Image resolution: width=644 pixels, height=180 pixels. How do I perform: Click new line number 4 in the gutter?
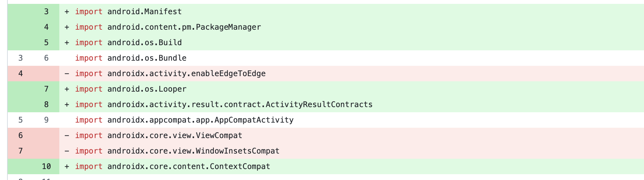pos(46,27)
